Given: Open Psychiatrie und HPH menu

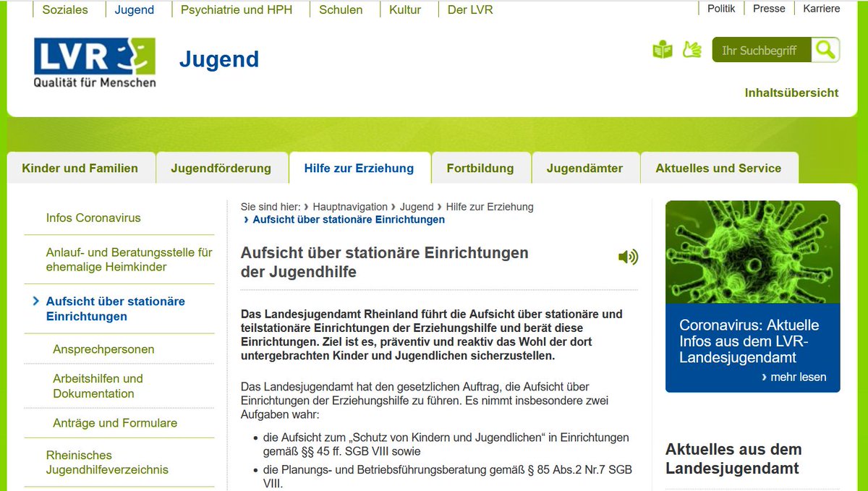Looking at the screenshot, I should (x=237, y=9).
